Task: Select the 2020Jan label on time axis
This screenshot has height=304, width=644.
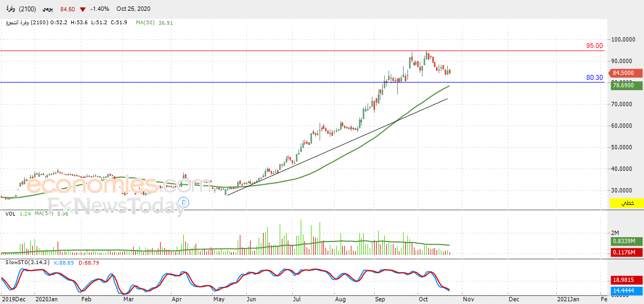Action: [45, 300]
